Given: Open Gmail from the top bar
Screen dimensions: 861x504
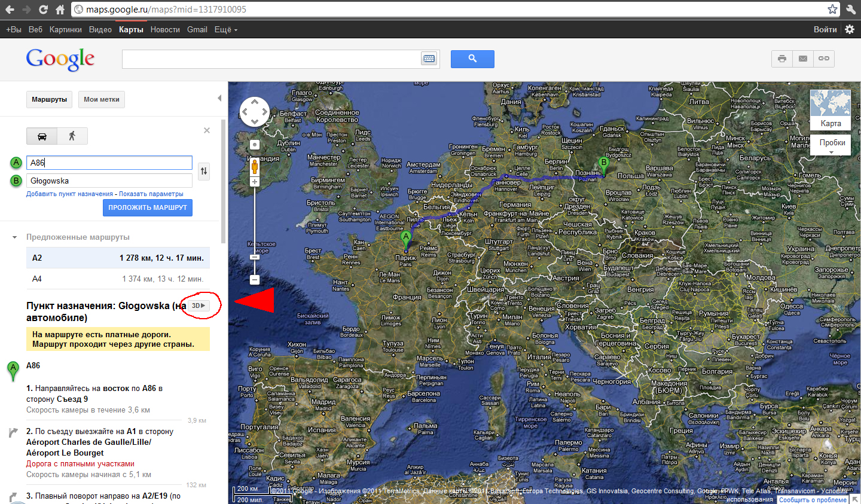Looking at the screenshot, I should (197, 29).
